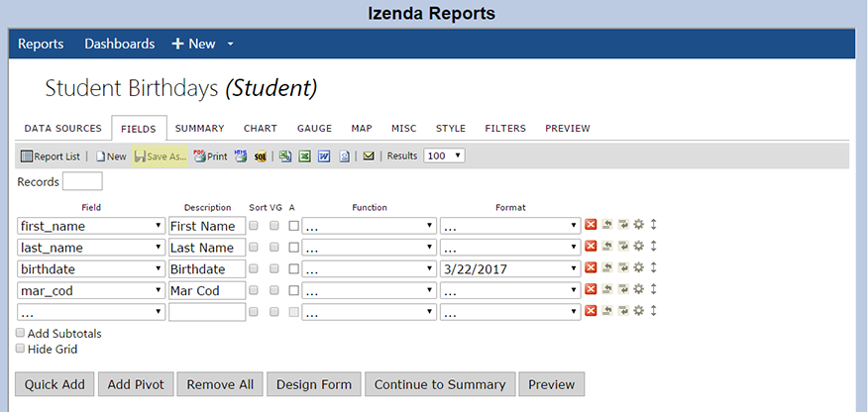The image size is (868, 412).
Task: Click the Continue to Summary button
Action: point(440,384)
